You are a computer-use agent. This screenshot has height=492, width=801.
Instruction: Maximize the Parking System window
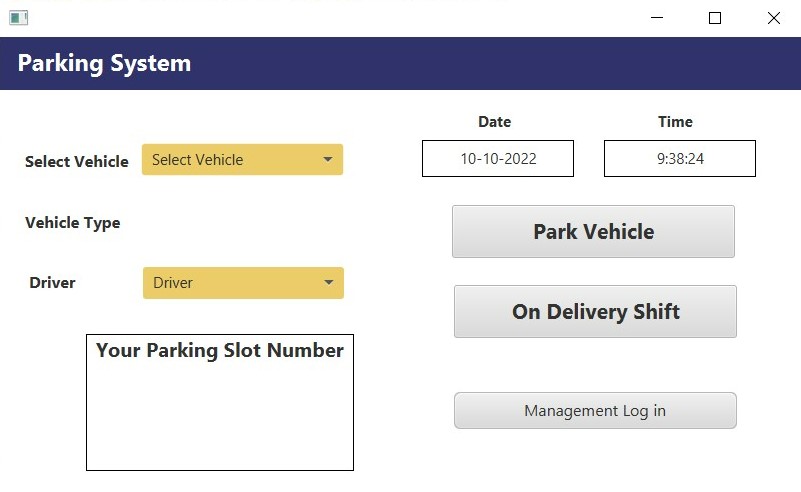click(x=715, y=18)
